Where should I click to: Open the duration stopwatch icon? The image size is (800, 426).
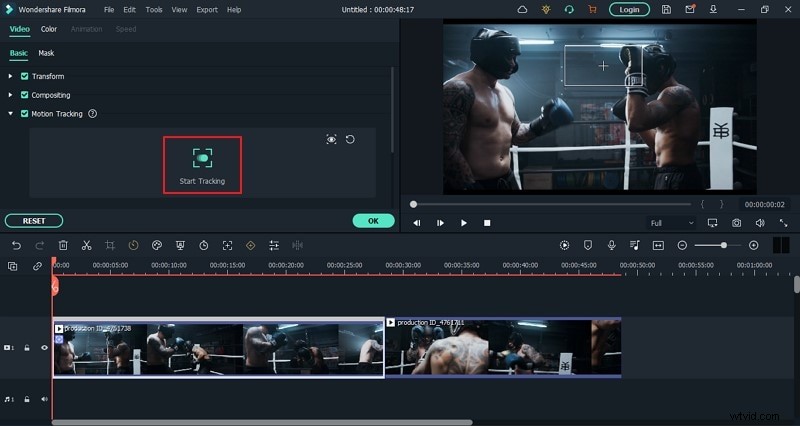click(204, 245)
